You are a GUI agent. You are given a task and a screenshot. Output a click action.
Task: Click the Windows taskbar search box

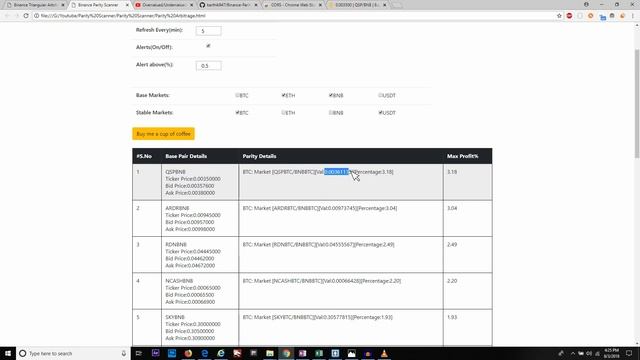point(73,353)
